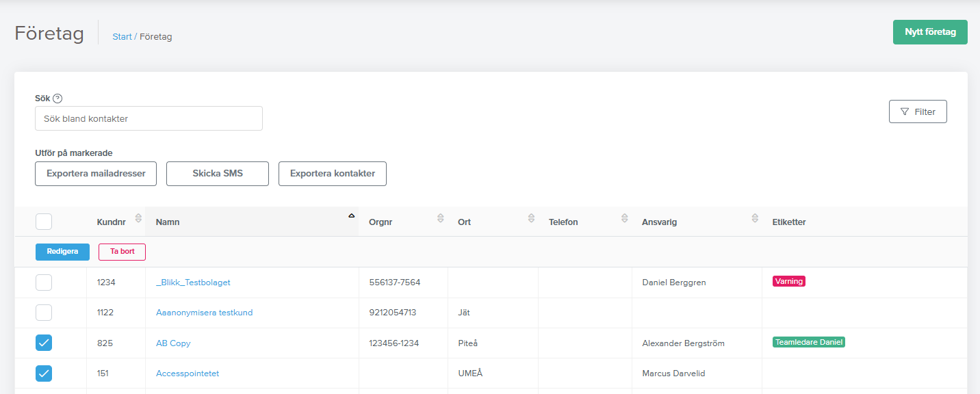
Task: Click the help icon next to Sök
Action: pos(57,98)
